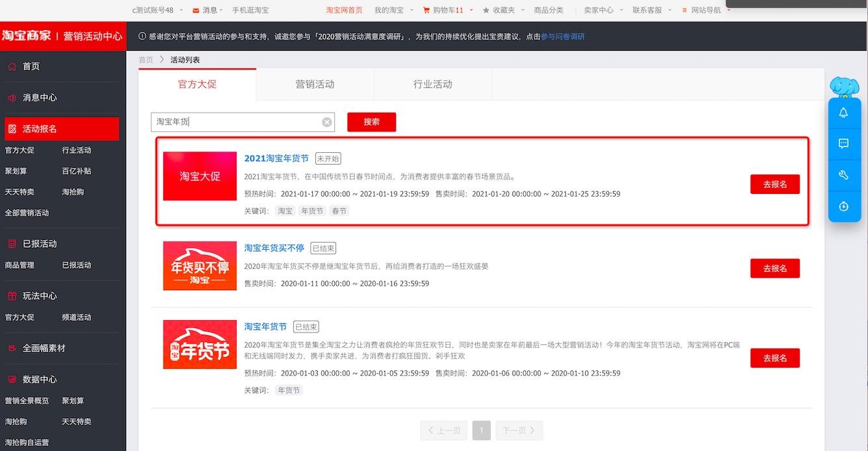868x451 pixels.
Task: Expand the c测试账号48 account dropdown arrow
Action: [180, 10]
